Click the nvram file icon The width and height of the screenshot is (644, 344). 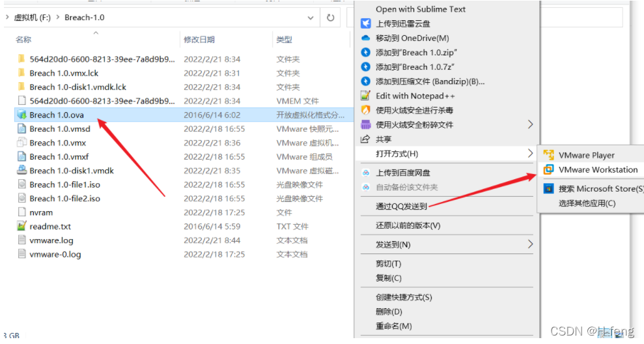click(x=21, y=212)
